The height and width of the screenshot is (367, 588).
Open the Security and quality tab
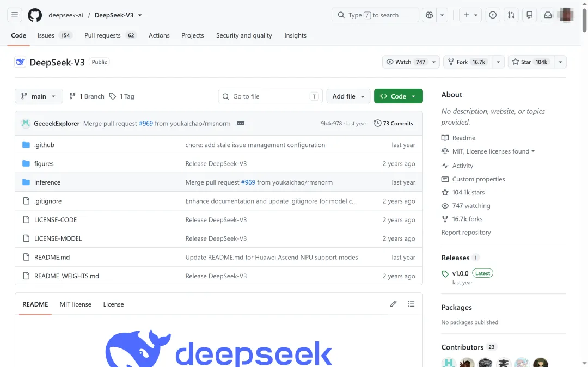(x=244, y=35)
